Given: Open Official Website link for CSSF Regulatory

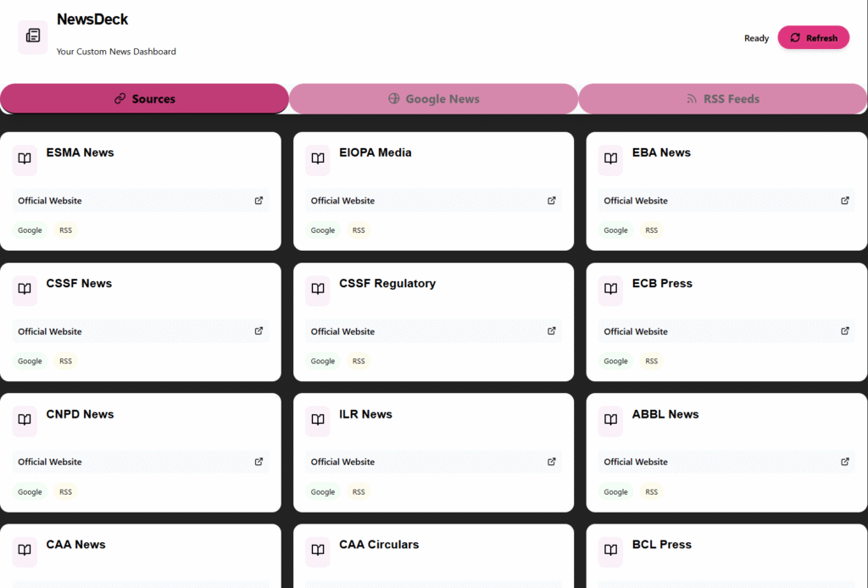Looking at the screenshot, I should 343,331.
